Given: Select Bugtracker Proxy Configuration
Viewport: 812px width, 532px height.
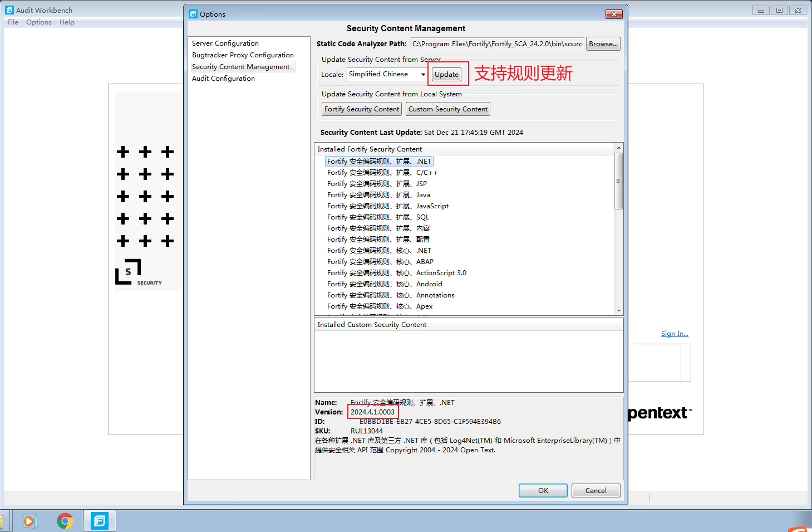Looking at the screenshot, I should [243, 55].
